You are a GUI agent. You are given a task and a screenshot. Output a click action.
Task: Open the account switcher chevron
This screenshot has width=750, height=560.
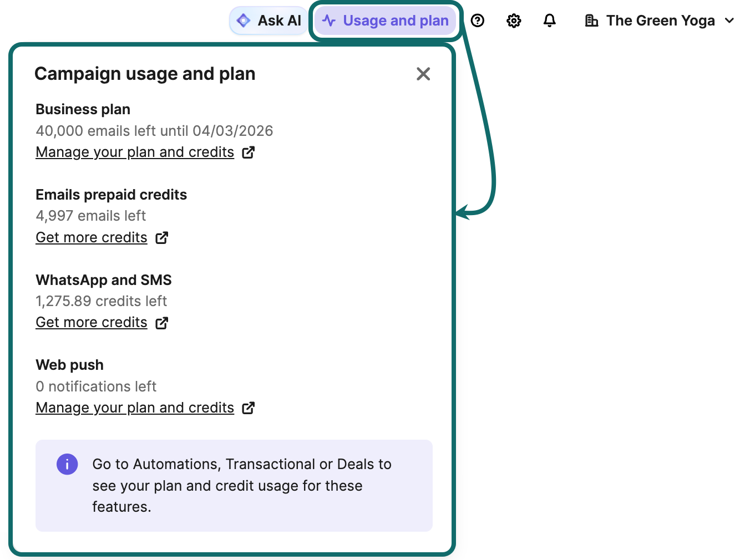pos(729,20)
